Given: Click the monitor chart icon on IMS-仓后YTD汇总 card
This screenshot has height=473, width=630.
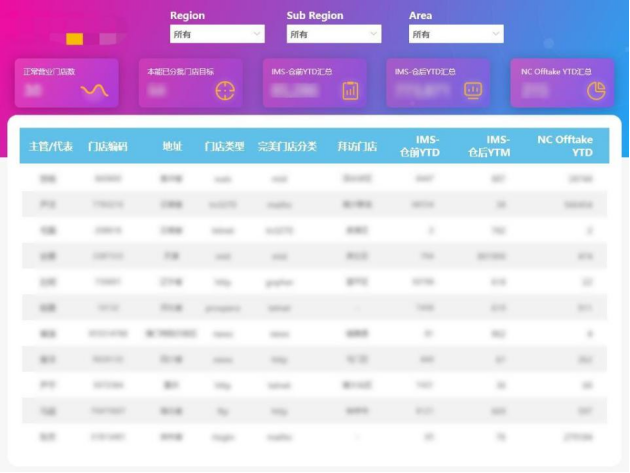Looking at the screenshot, I should (473, 90).
